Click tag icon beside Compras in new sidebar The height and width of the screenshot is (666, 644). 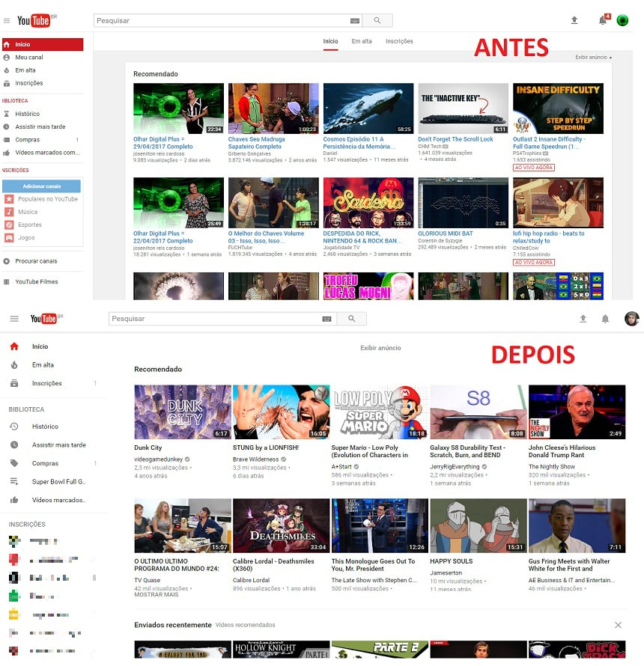pyautogui.click(x=14, y=463)
